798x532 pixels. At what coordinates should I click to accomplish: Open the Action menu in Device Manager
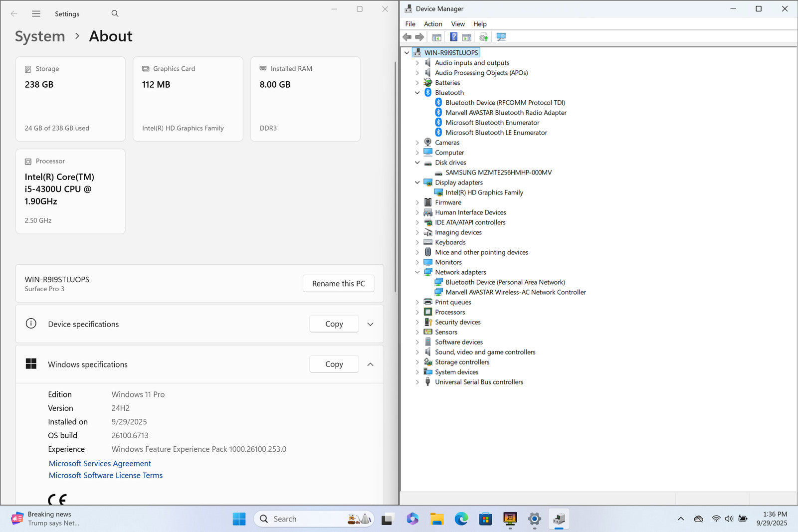432,24
